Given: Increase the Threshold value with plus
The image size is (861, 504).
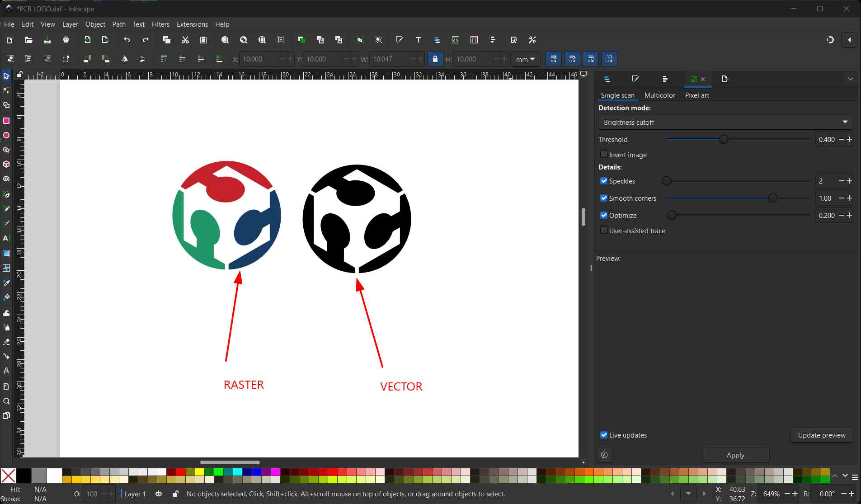Looking at the screenshot, I should click(849, 140).
